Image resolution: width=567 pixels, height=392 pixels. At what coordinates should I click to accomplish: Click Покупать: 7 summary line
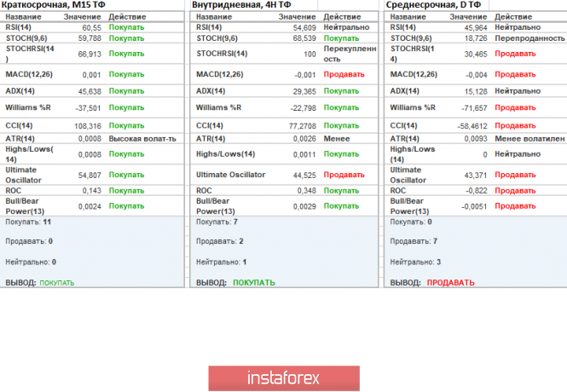pos(217,222)
